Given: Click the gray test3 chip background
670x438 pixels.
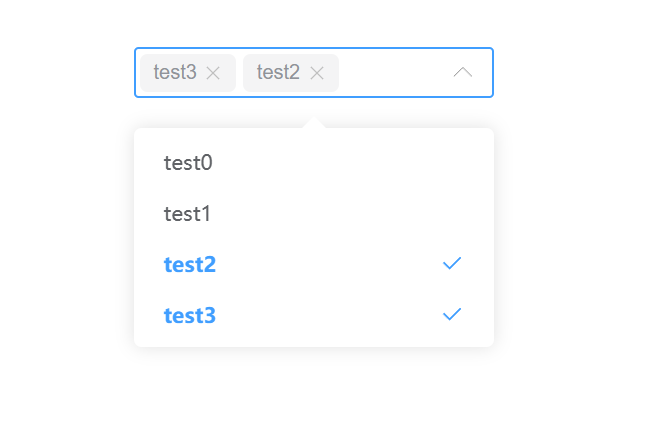Looking at the screenshot, I should point(146,73).
